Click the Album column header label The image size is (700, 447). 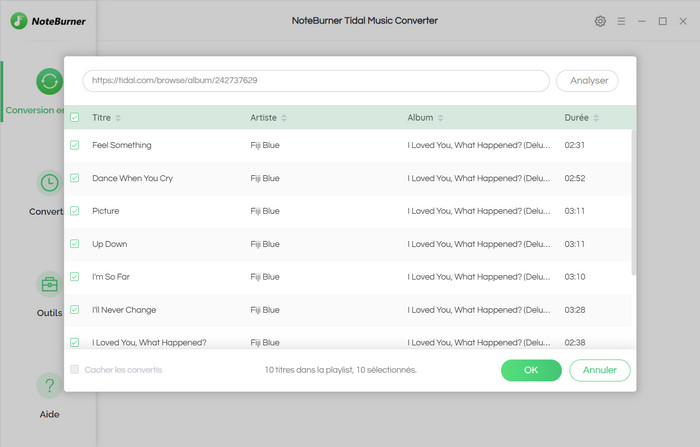coord(420,117)
